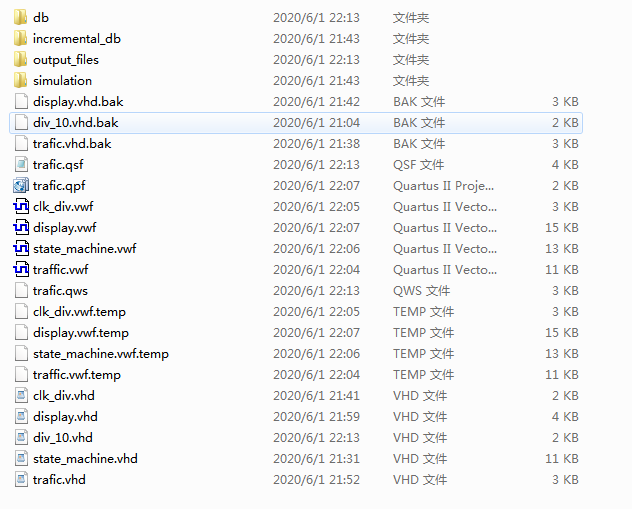Viewport: 632px width, 509px height.
Task: Click the name "simulation"
Action: tap(62, 81)
